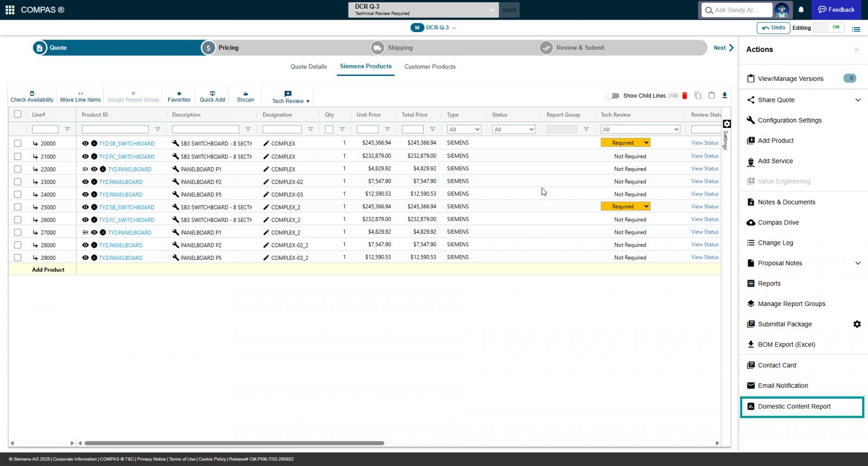Open grid Settings gear on table edge
The image size is (868, 466).
tap(727, 124)
